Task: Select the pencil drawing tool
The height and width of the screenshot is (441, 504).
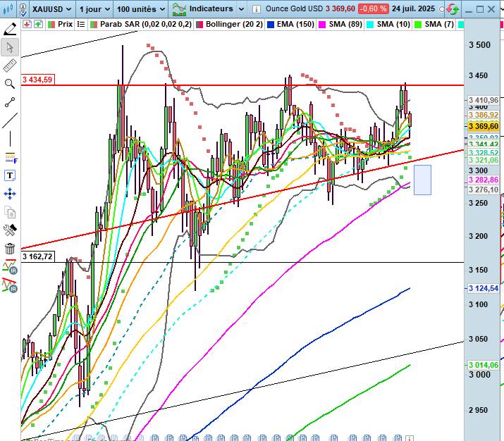Action: [x=10, y=29]
